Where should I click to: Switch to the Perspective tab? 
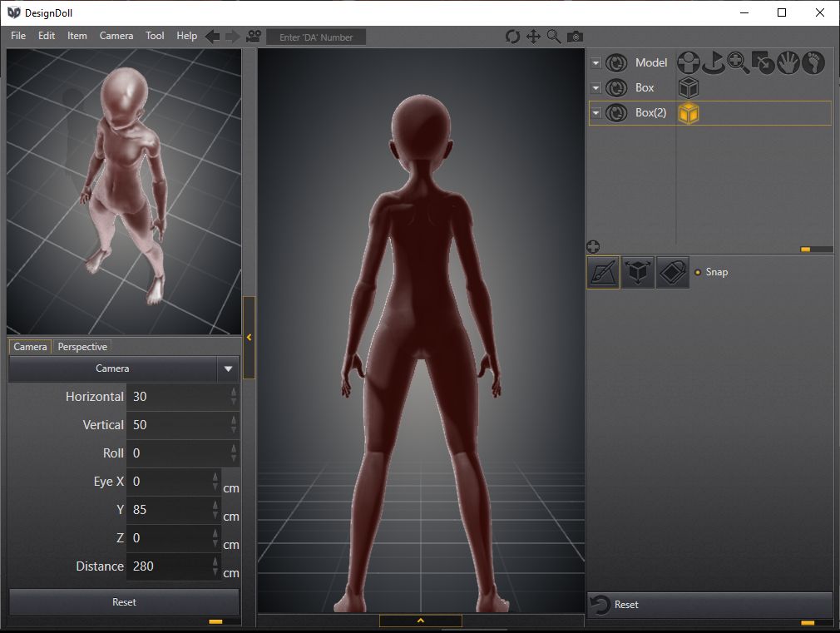tap(82, 347)
